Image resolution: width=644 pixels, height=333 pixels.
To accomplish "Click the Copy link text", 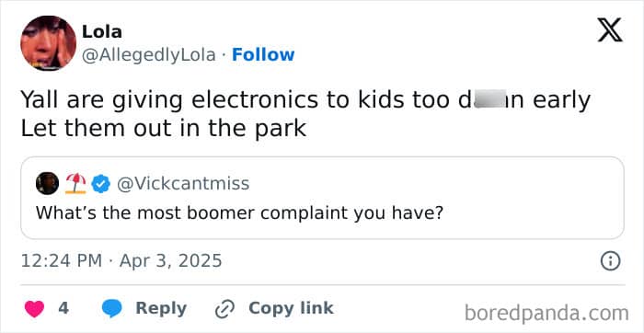I will coord(291,308).
